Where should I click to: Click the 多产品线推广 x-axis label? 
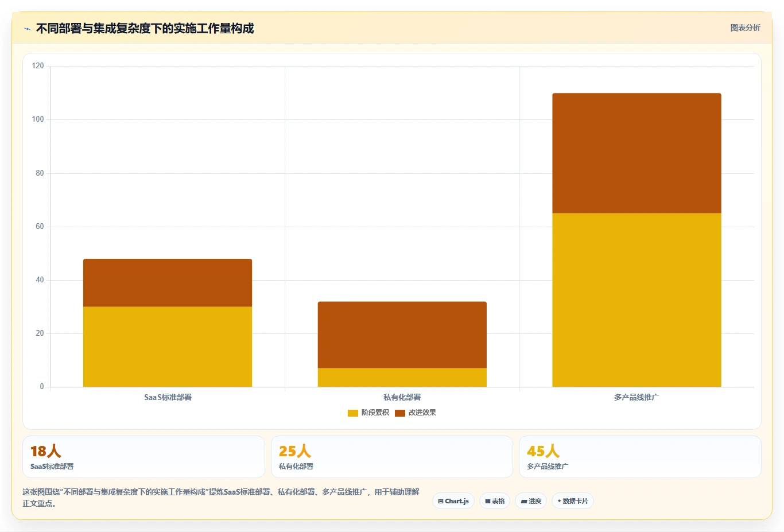coord(636,397)
